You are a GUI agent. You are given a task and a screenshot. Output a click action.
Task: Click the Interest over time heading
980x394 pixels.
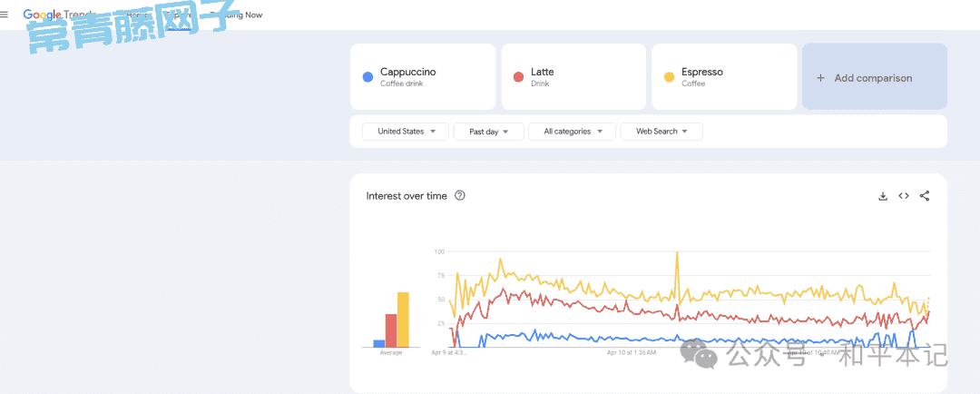point(407,196)
